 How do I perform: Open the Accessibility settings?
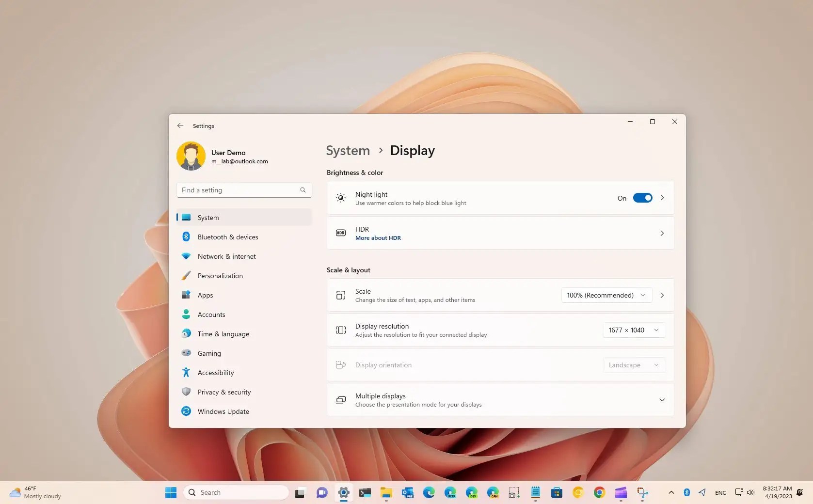pyautogui.click(x=216, y=372)
